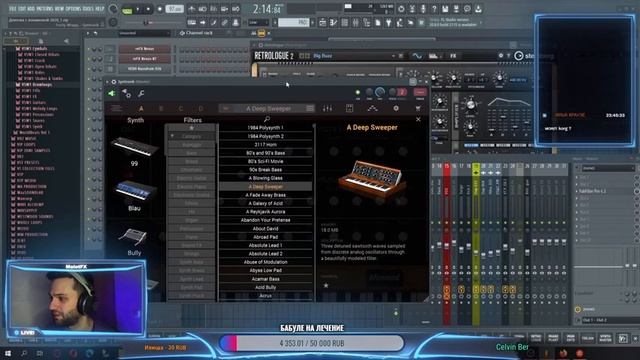Open Syntronik keyboard piano icon
This screenshot has width=640, height=360.
tap(349, 108)
